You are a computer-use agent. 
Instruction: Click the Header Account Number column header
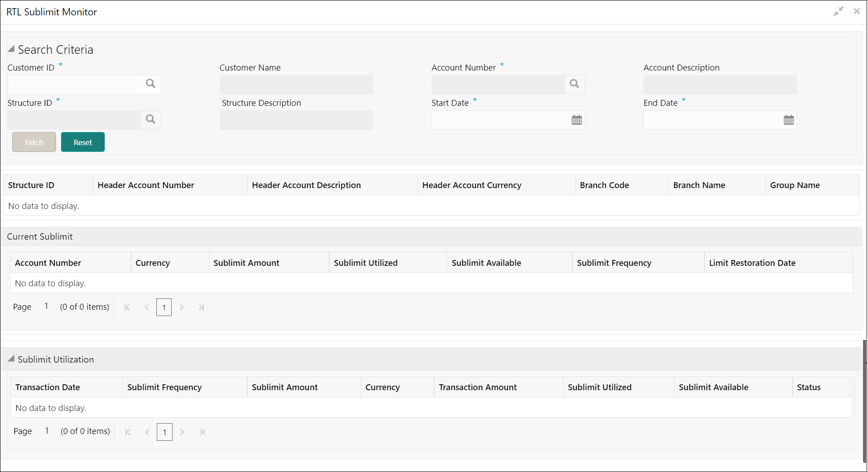(170, 185)
